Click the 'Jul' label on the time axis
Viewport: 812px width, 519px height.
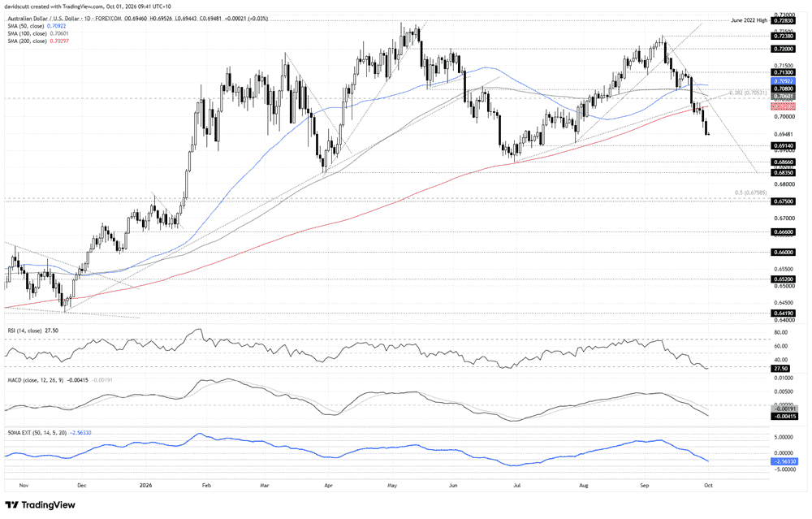516,486
